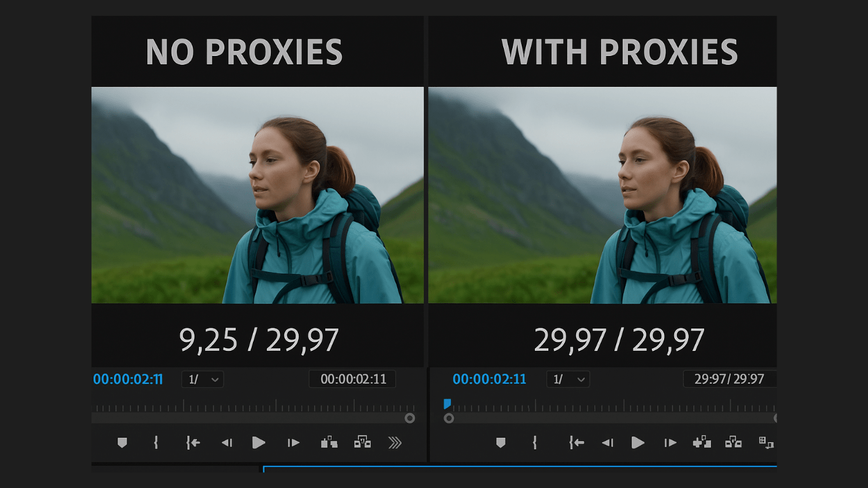This screenshot has width=868, height=488.
Task: Open the double-chevron overflow menu on the left monitor
Action: [395, 443]
